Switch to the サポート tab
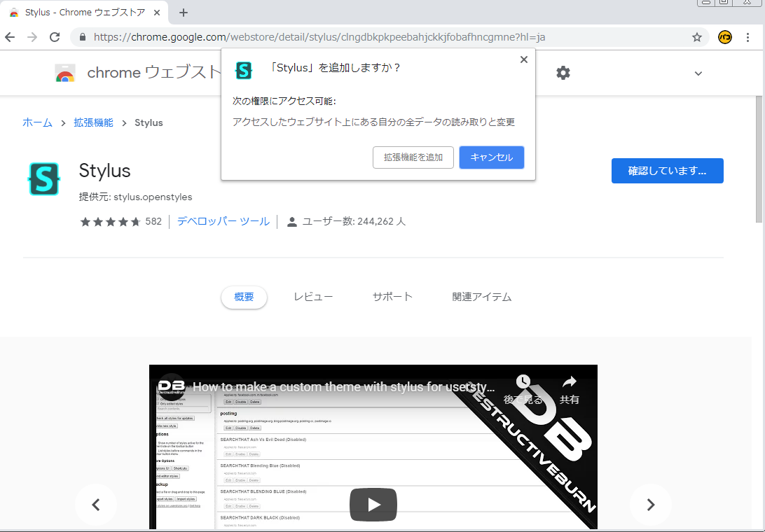This screenshot has width=765, height=532. tap(393, 297)
